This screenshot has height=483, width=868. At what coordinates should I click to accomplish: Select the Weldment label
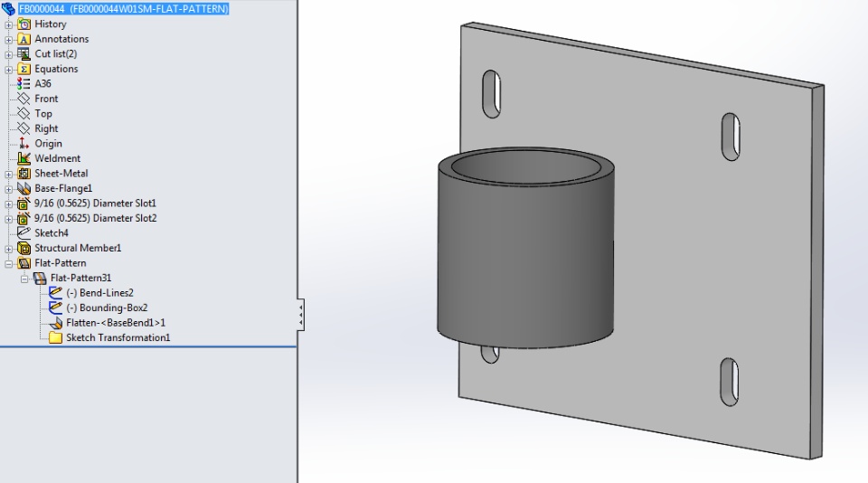58,158
